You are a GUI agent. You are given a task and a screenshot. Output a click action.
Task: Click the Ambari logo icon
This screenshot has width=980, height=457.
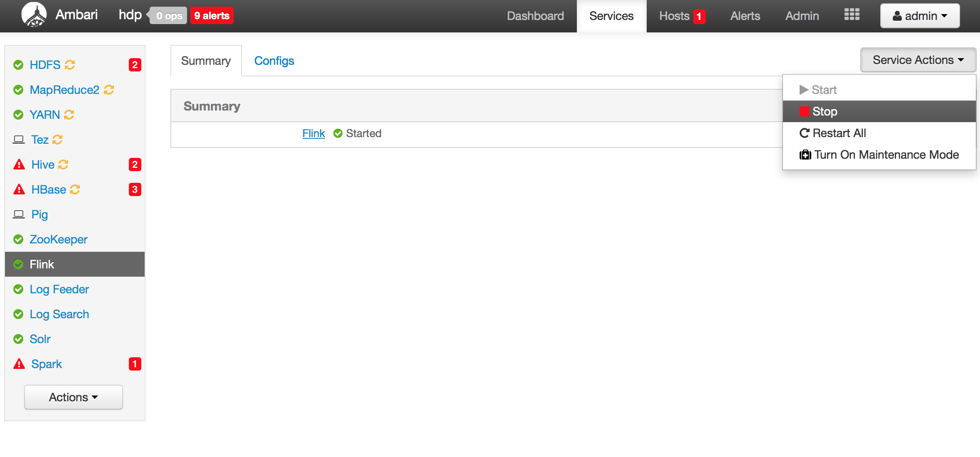pos(34,15)
